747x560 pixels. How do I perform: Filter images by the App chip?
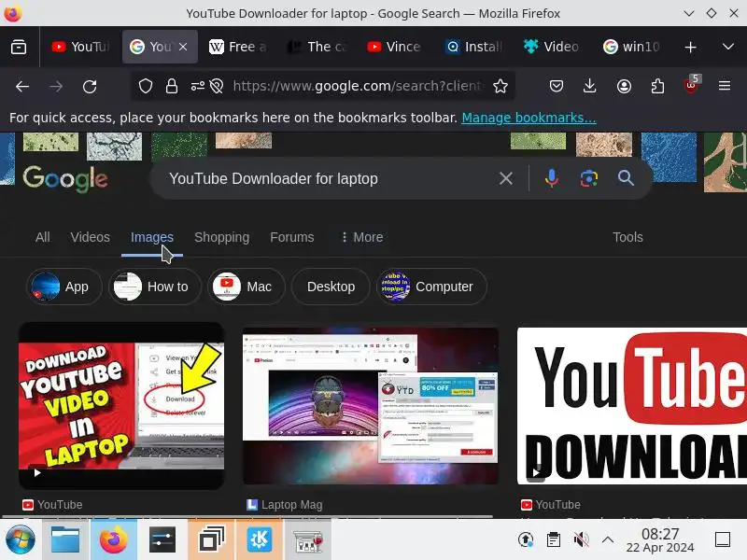click(63, 287)
